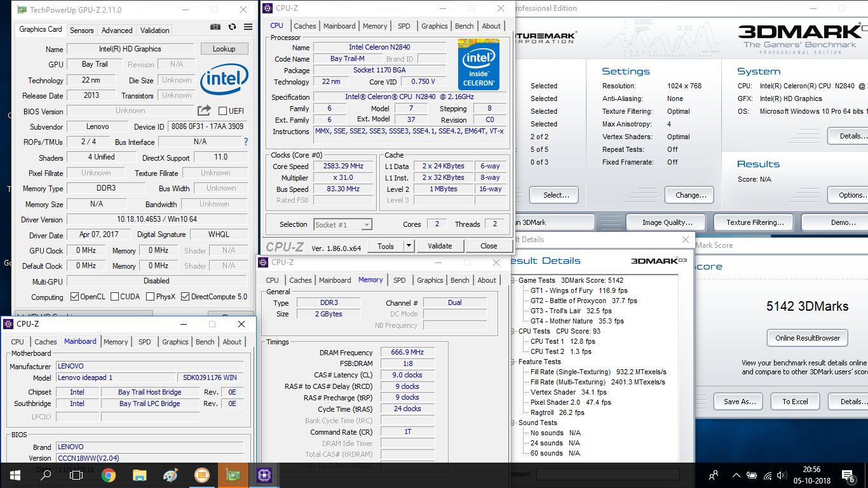Click the volume speaker tray icon

[x=782, y=475]
